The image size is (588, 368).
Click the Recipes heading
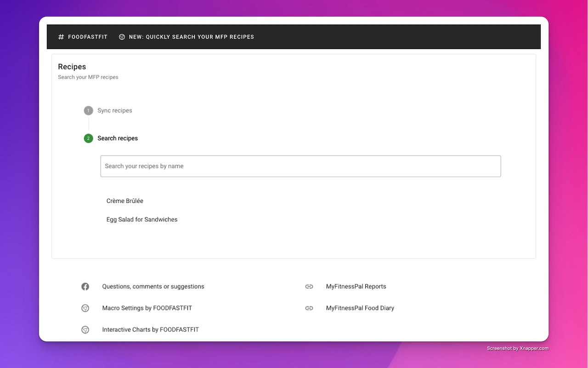(72, 67)
